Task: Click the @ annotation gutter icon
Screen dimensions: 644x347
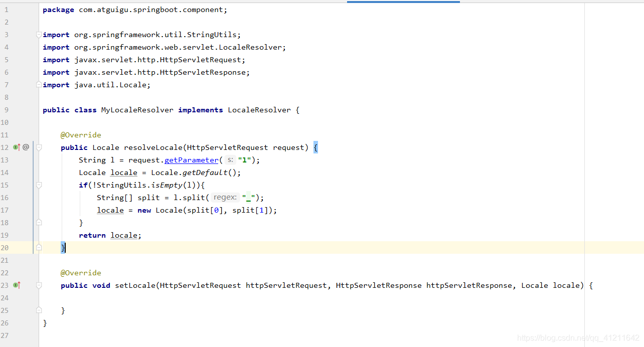Action: point(26,147)
